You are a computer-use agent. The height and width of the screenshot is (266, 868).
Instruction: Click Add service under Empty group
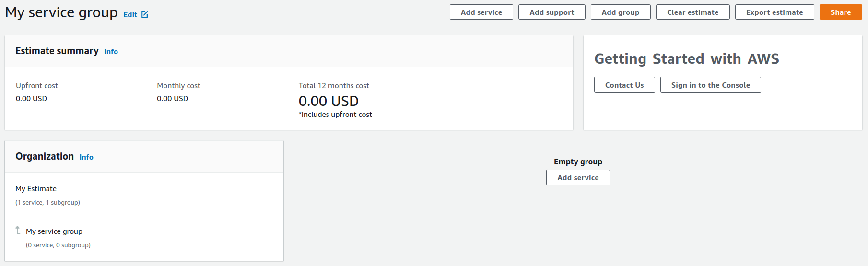[578, 178]
